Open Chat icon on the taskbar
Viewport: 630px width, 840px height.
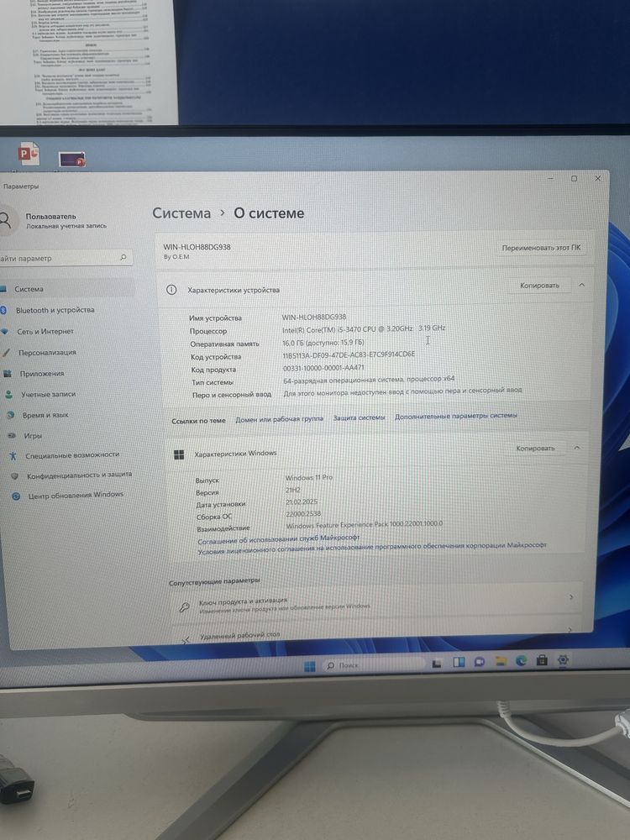point(480,662)
